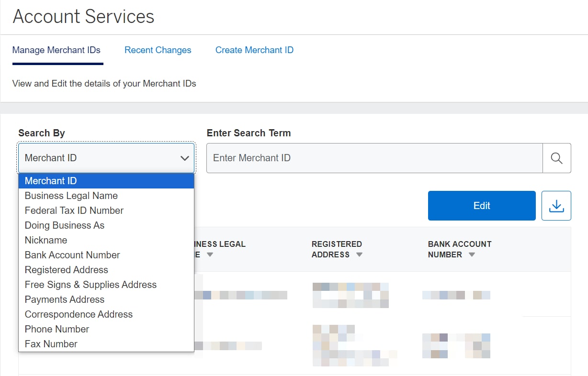The image size is (588, 376).
Task: Open the Create Merchant ID tab
Action: pyautogui.click(x=254, y=50)
